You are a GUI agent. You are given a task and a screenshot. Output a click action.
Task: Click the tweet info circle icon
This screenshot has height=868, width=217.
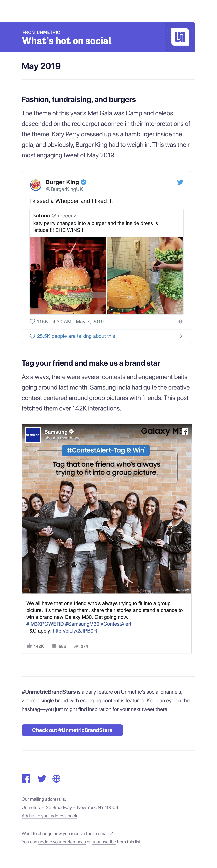(181, 322)
